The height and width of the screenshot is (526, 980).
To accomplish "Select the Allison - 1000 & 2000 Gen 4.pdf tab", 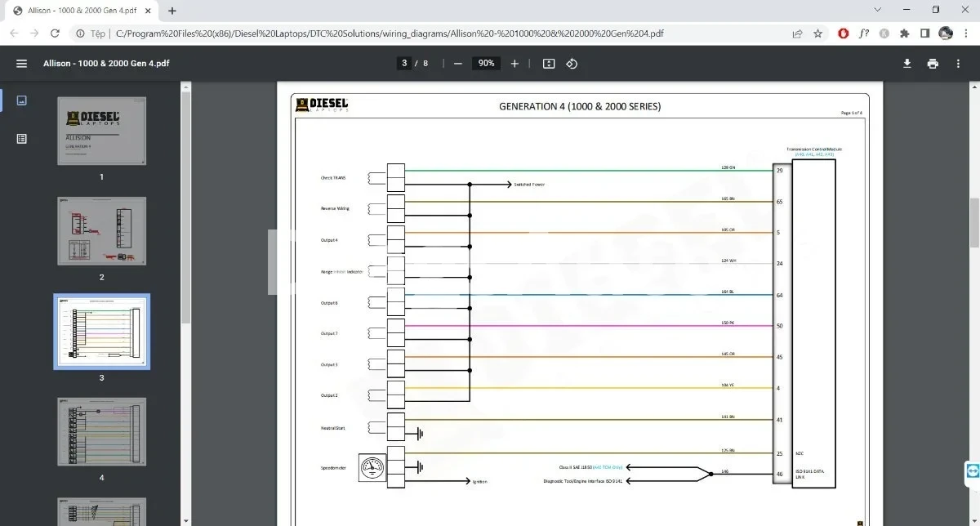I will pyautogui.click(x=82, y=11).
